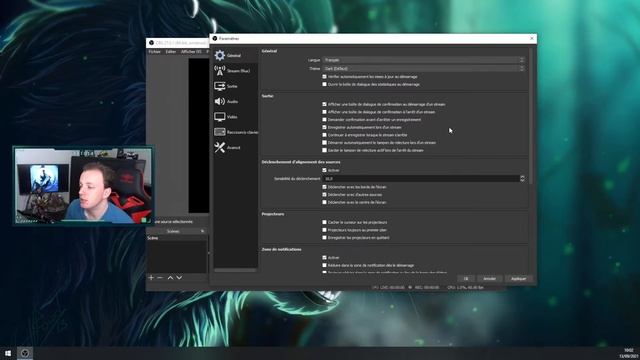The width and height of the screenshot is (640, 360).
Task: Enable auto-start replay buffer when streaming
Action: (324, 142)
